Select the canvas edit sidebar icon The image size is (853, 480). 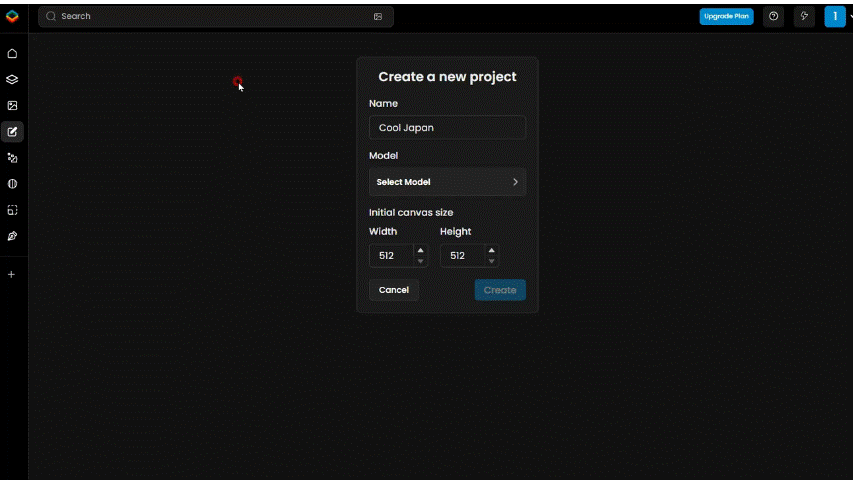click(x=12, y=132)
